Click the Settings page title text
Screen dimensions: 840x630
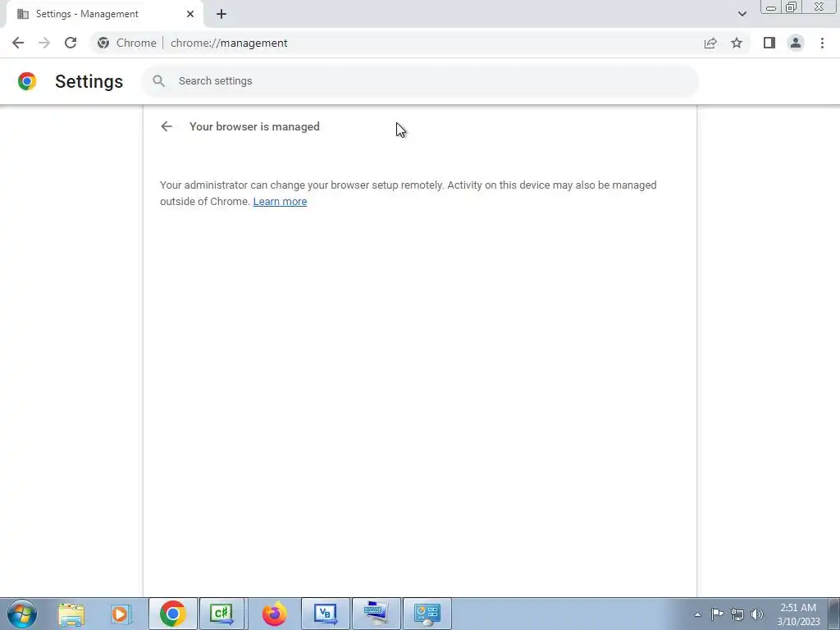[89, 81]
